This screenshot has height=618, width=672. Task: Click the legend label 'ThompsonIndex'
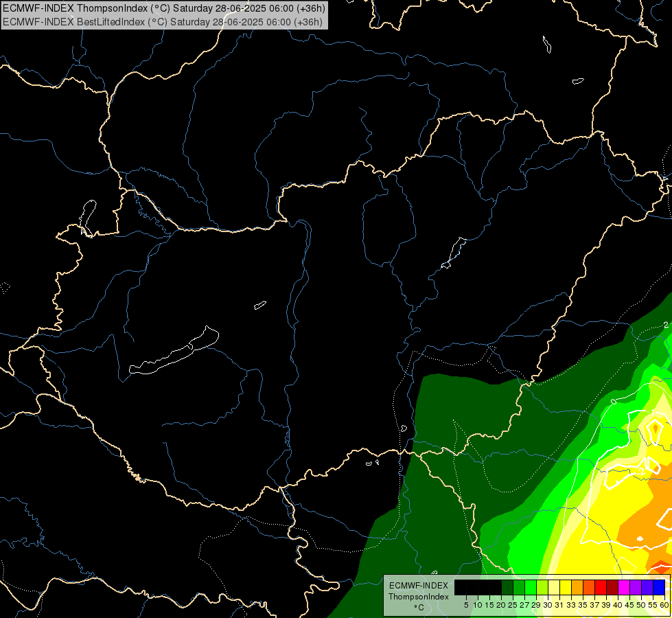coord(419,597)
